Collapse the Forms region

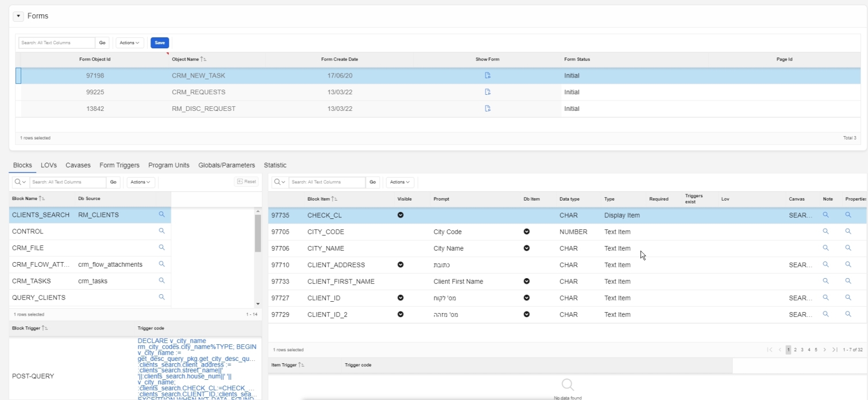19,16
